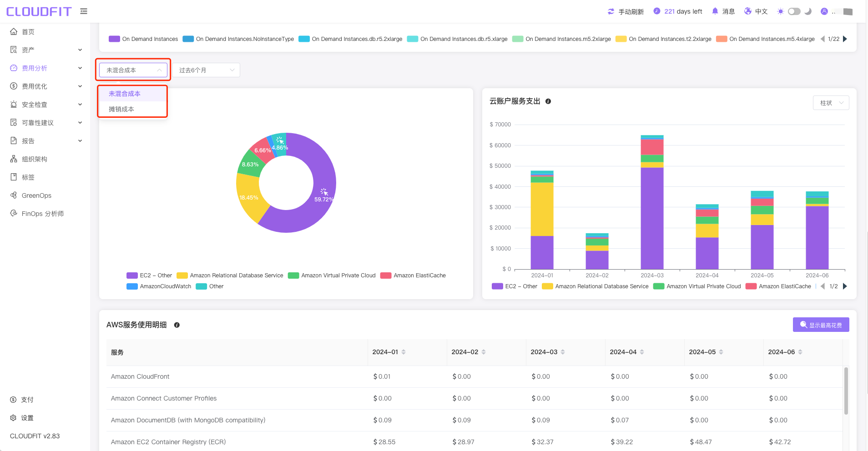Open FinOps 分析师 in the sidebar
Screen dimensions: 868x451
click(43, 214)
